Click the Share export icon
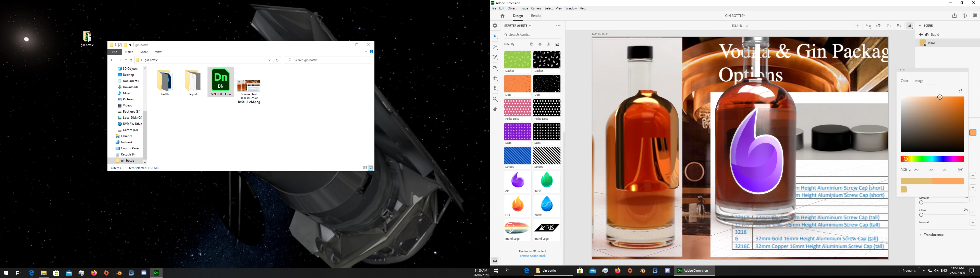 tap(954, 16)
